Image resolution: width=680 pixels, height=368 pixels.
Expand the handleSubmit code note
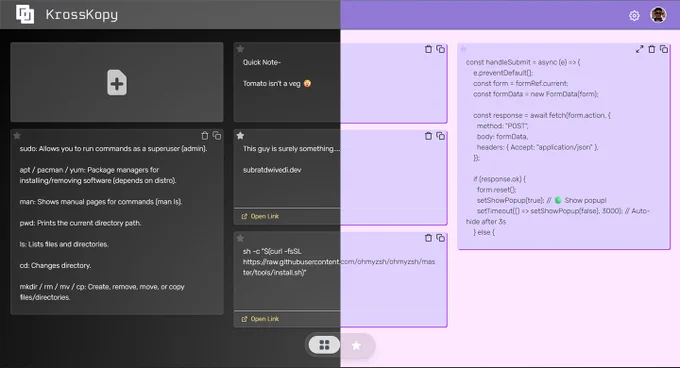[639, 49]
